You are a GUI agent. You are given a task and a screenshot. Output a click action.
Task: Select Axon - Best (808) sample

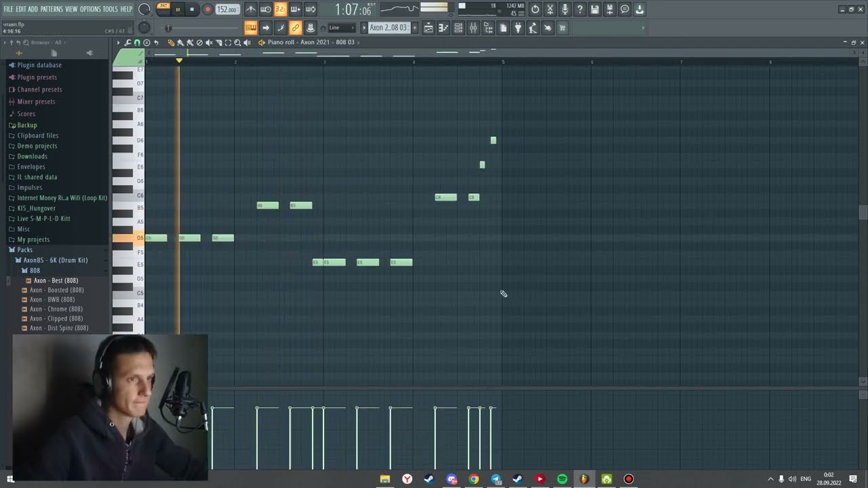56,281
